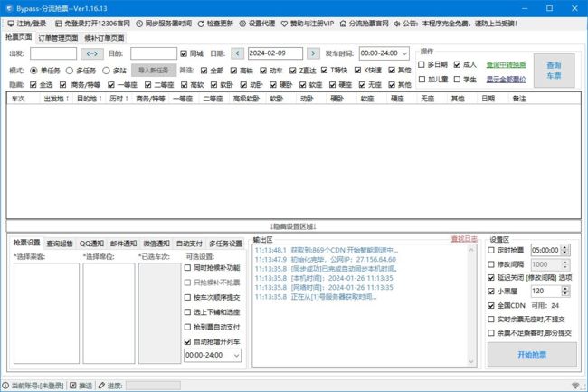Image resolution: width=588 pixels, height=392 pixels.
Task: Click the 目的 station input field
Action: point(154,53)
